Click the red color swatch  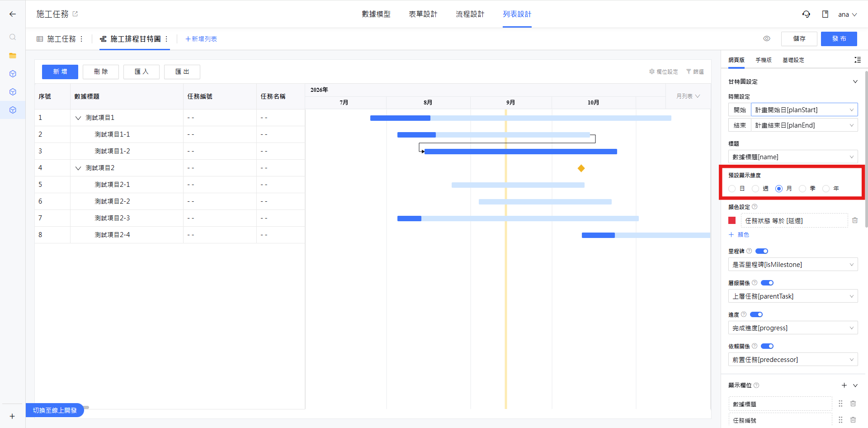click(732, 220)
